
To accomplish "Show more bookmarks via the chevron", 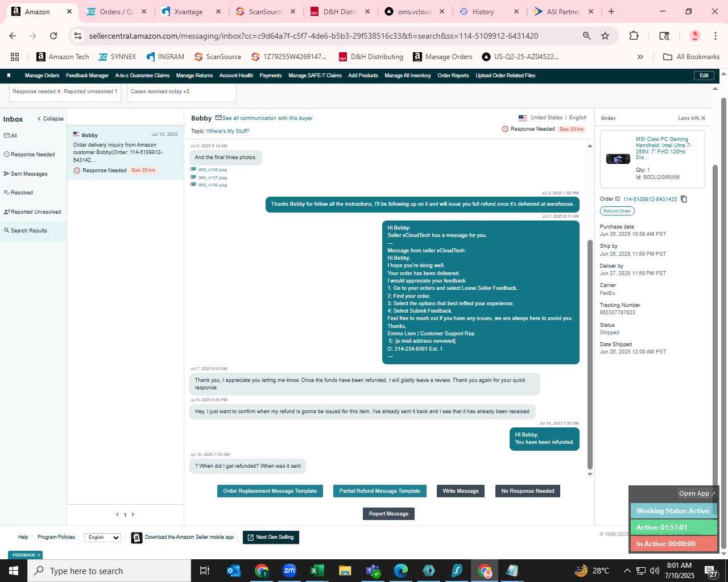I will tap(640, 57).
